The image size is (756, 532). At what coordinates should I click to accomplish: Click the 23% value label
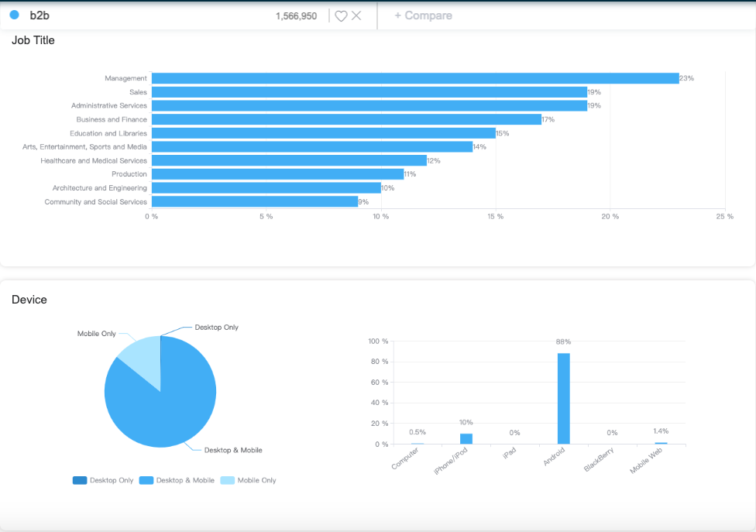click(x=686, y=78)
